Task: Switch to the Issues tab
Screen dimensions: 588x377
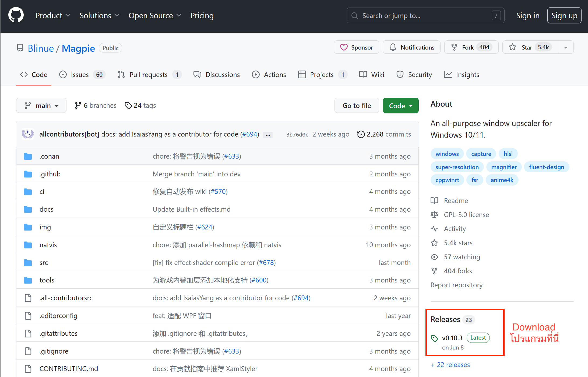Action: click(82, 75)
